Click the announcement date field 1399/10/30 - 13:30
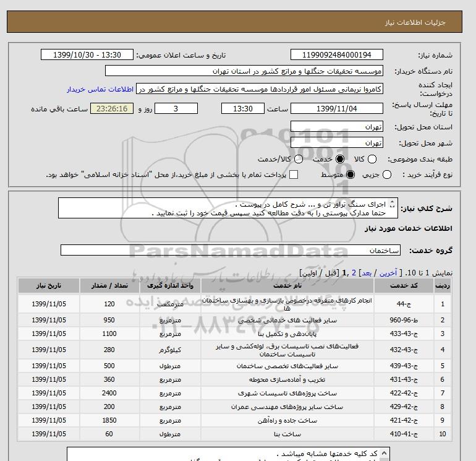The image size is (476, 461). point(87,54)
